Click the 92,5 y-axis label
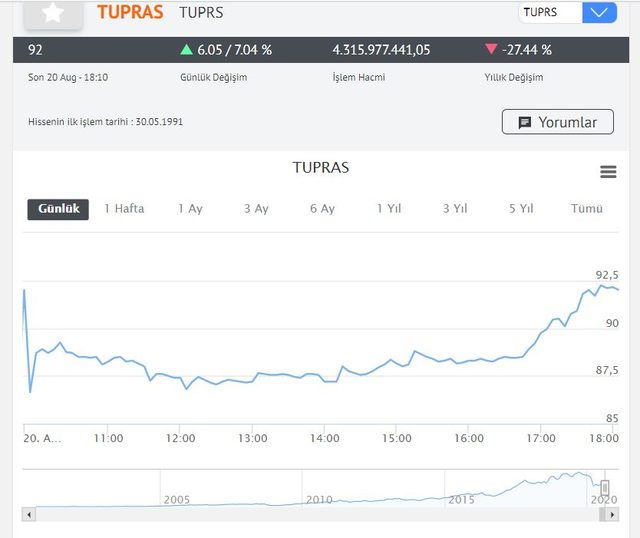 (607, 275)
